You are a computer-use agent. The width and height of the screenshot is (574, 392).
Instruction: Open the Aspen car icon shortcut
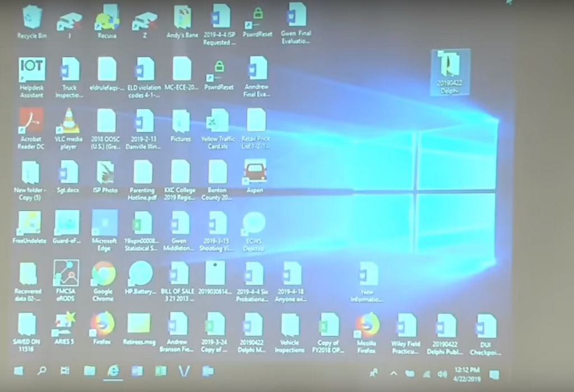(255, 172)
